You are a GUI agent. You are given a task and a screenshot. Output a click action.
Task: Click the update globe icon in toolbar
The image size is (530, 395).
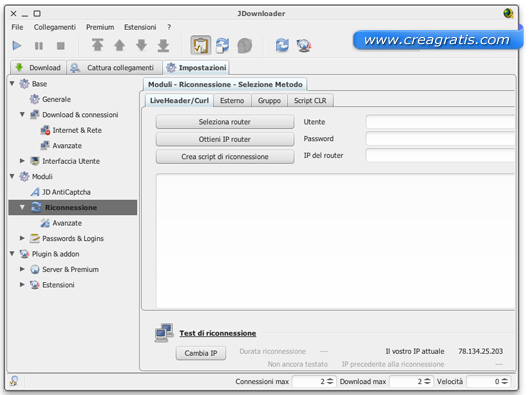point(304,46)
